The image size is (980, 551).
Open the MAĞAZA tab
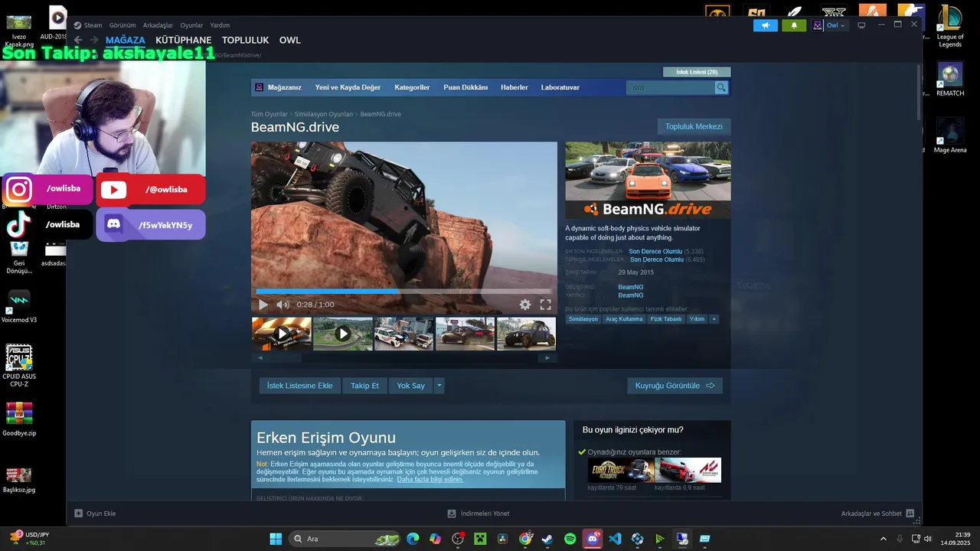coord(126,40)
